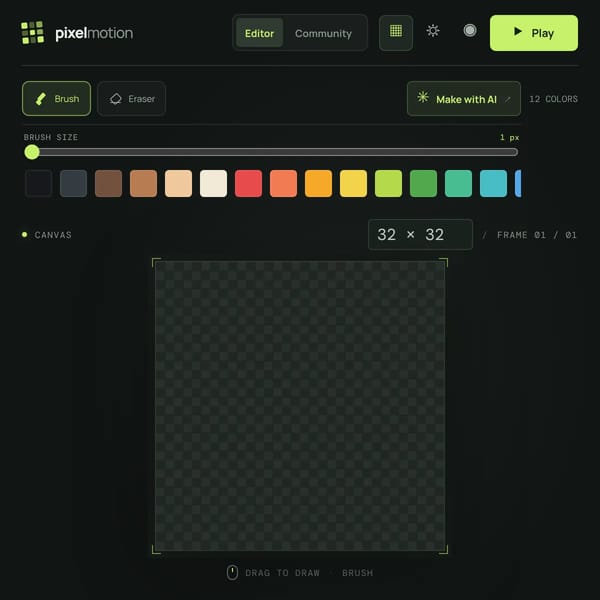Pick the teal color swatch
The width and height of the screenshot is (600, 600).
click(x=459, y=184)
